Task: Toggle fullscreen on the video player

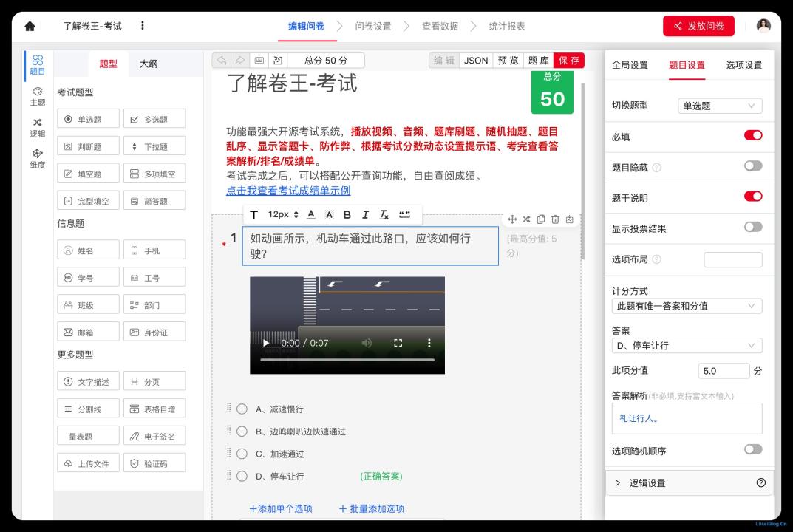Action: click(x=398, y=343)
